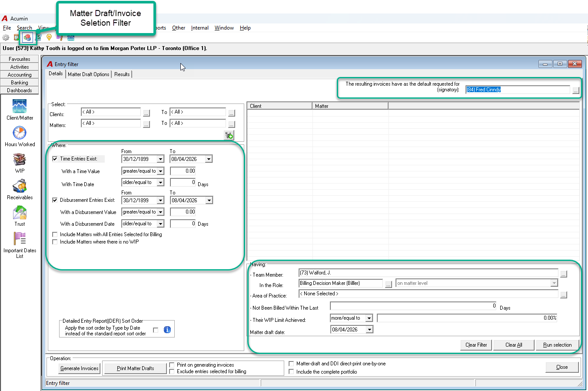Open Hours Worked clock icon
This screenshot has height=391, width=588.
[x=20, y=133]
